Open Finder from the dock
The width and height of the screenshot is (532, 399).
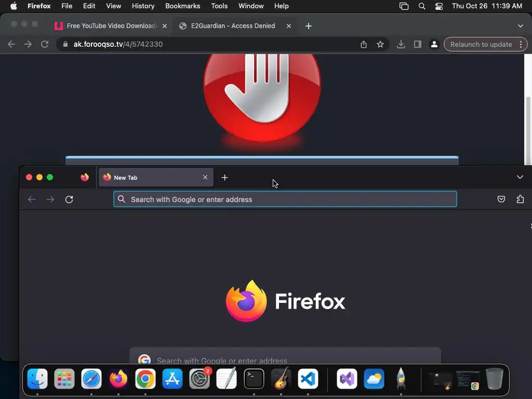coord(37,379)
